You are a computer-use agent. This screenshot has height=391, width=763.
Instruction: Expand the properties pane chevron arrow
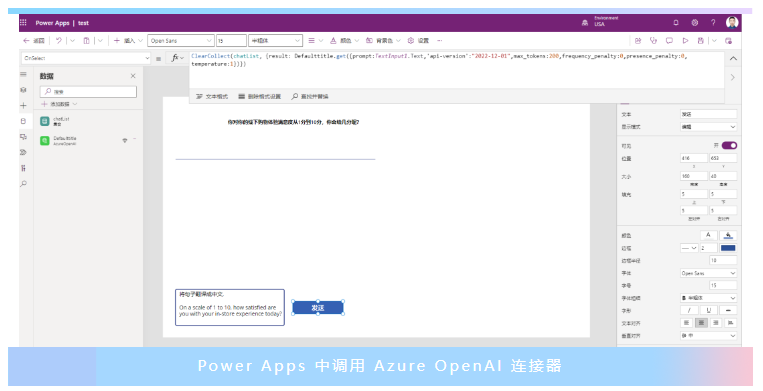click(x=733, y=78)
